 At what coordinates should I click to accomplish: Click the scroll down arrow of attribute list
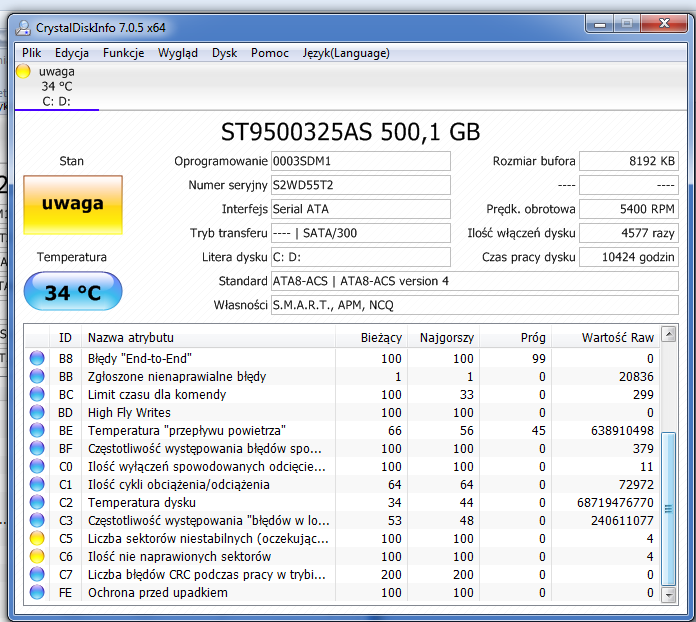[669, 594]
